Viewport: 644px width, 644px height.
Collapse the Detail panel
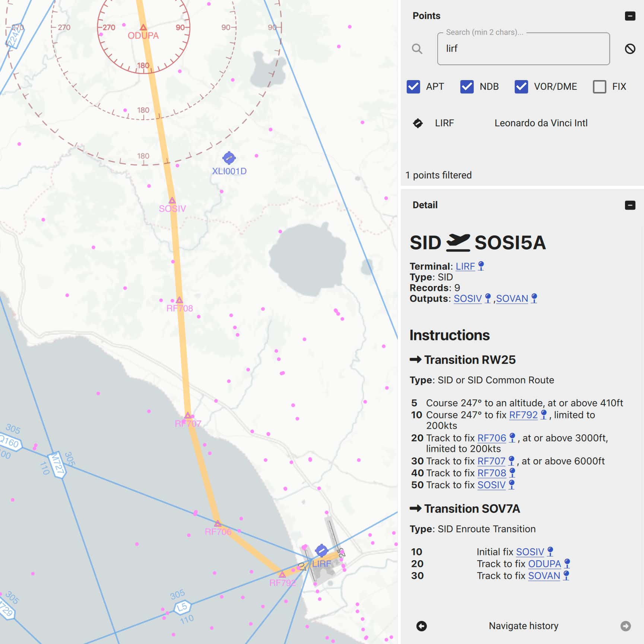click(x=630, y=205)
